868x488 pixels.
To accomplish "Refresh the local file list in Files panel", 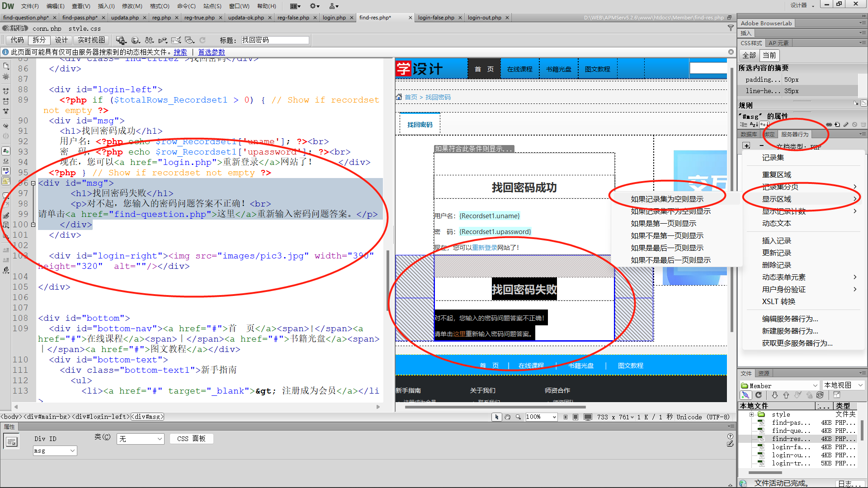I will 759,394.
